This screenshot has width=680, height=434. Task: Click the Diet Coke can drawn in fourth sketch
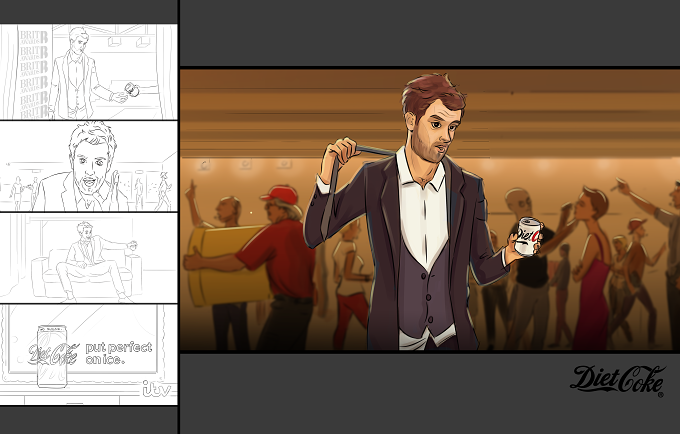point(52,356)
